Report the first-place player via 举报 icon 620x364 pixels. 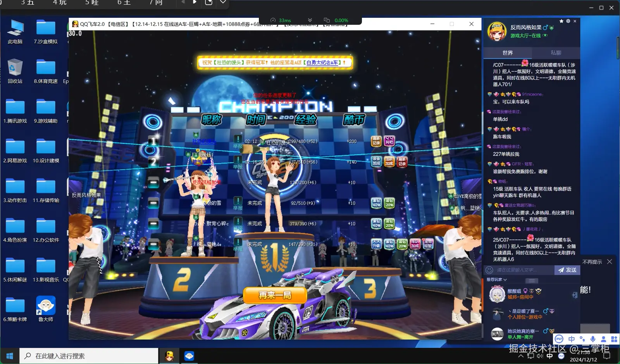[238, 141]
